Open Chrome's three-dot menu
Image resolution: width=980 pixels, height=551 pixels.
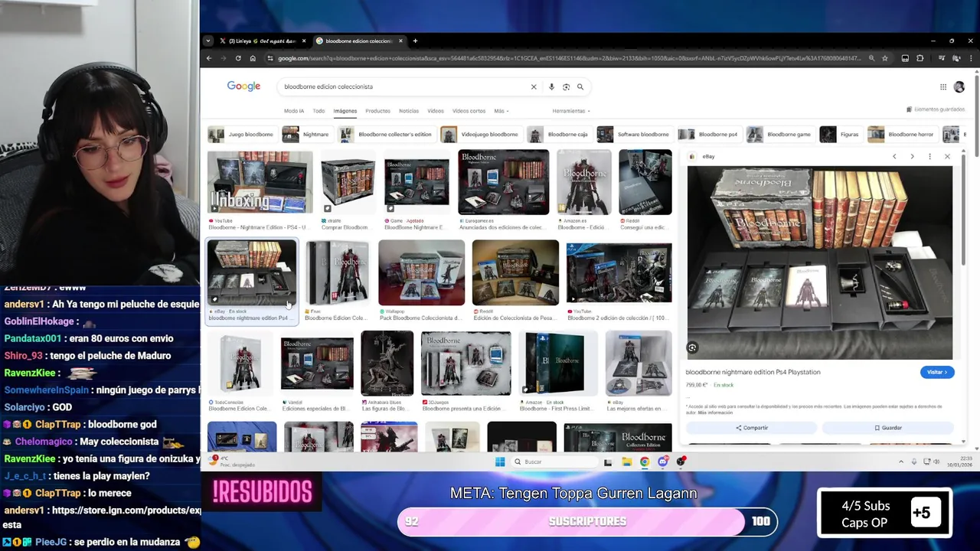click(970, 58)
